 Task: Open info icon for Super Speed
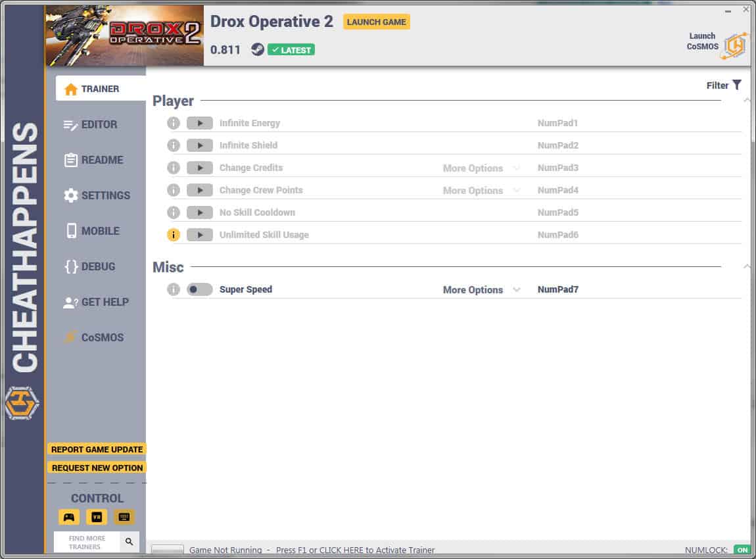pos(173,289)
